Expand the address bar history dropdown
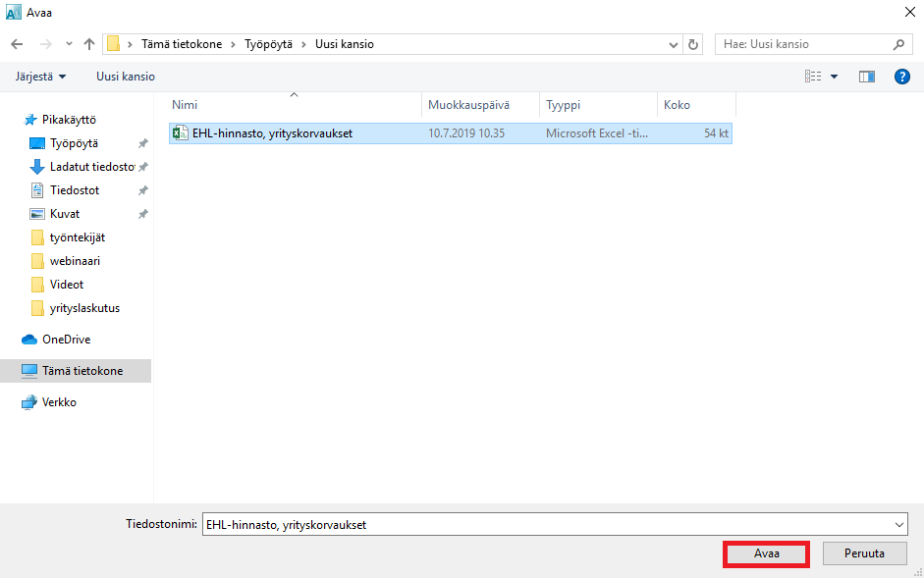 point(673,44)
